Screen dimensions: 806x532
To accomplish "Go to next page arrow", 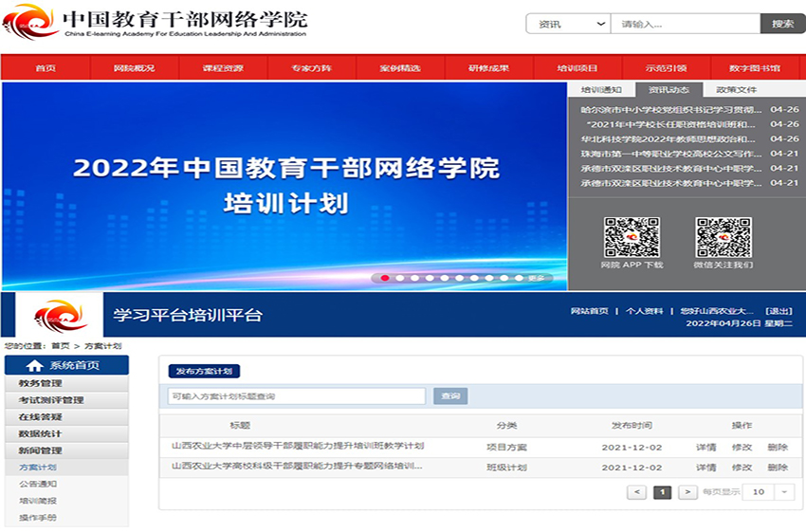I will [x=687, y=492].
